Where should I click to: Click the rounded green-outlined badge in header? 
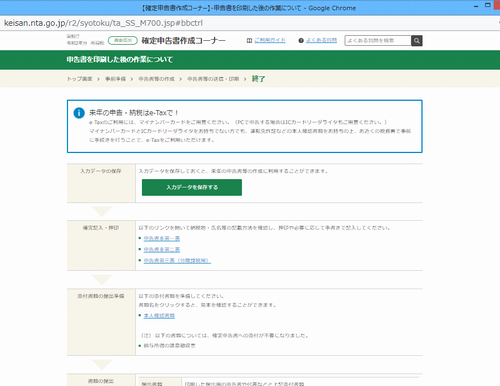(x=123, y=40)
